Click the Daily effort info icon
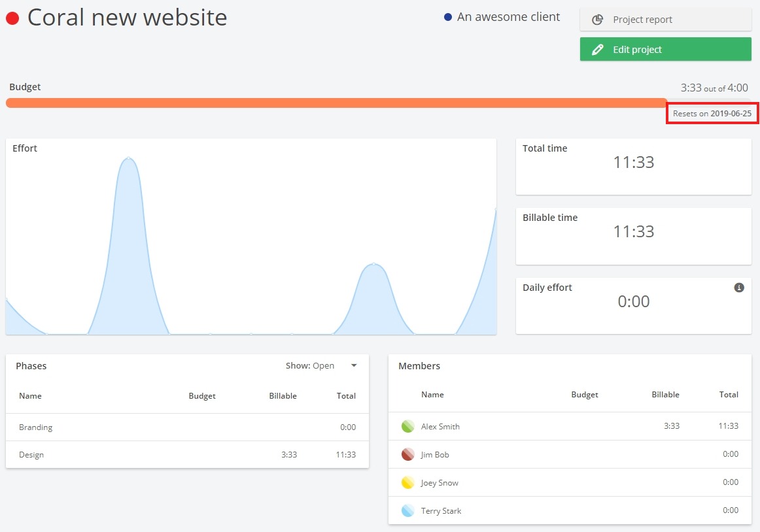This screenshot has height=532, width=760. tap(738, 288)
